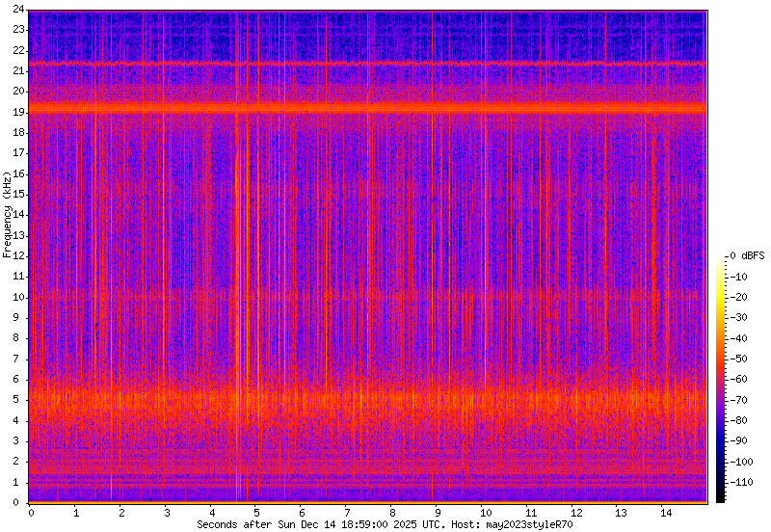771x532 pixels.
Task: Select the 14 second time axis mark
Action: [665, 514]
